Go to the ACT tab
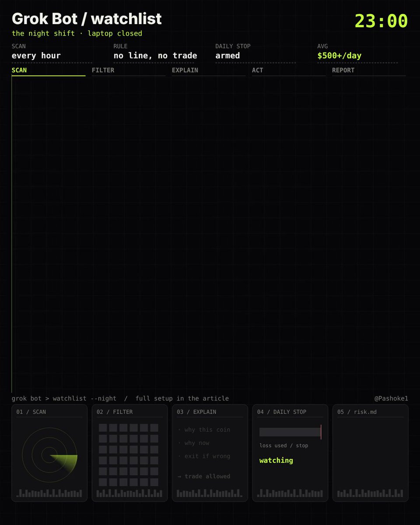Viewport: 420px width, 525px height. tap(289, 70)
